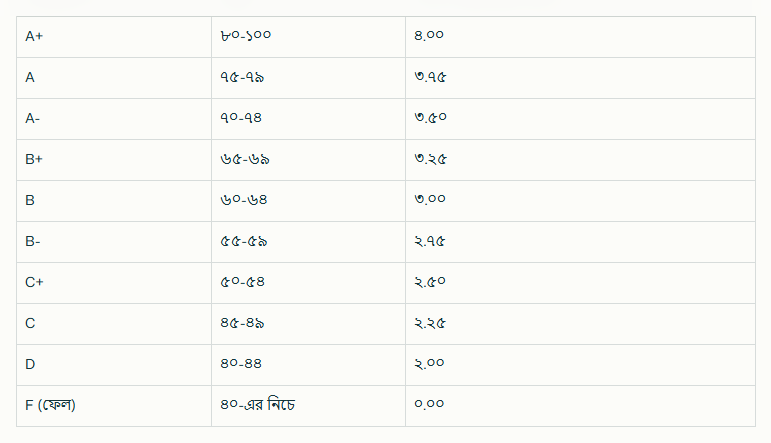The width and height of the screenshot is (771, 443).
Task: Select the F (ফেল) grade cell
Action: (51, 405)
